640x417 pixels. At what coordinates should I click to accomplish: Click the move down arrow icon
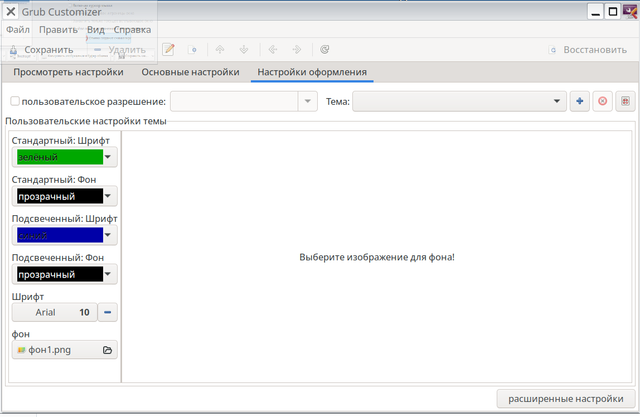click(x=244, y=50)
